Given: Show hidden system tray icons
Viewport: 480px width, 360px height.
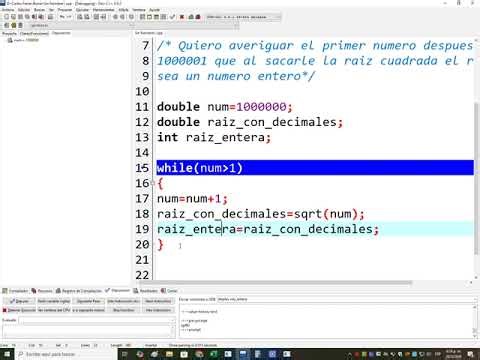Looking at the screenshot, I should [350, 354].
